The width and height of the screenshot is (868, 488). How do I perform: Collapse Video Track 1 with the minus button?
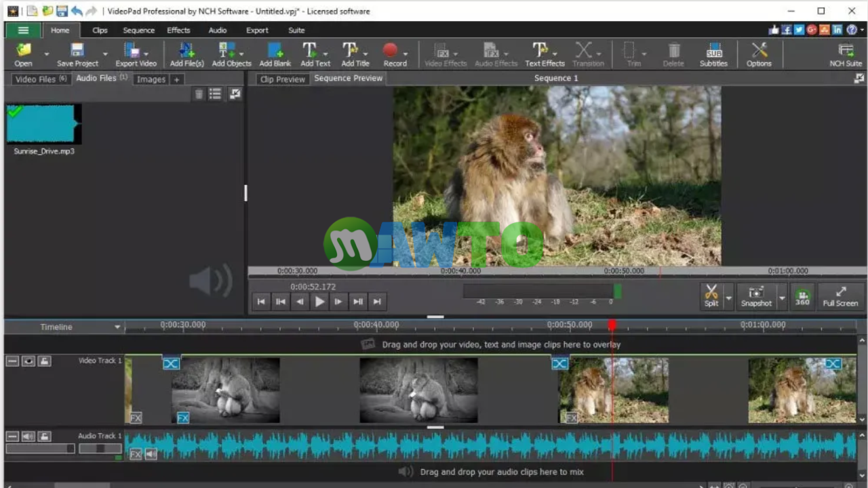pyautogui.click(x=12, y=361)
